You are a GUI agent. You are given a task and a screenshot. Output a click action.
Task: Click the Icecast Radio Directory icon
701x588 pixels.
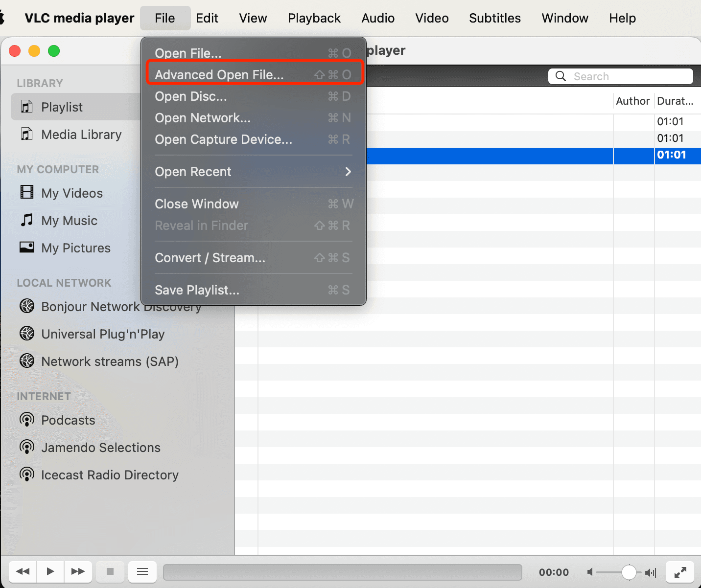27,475
